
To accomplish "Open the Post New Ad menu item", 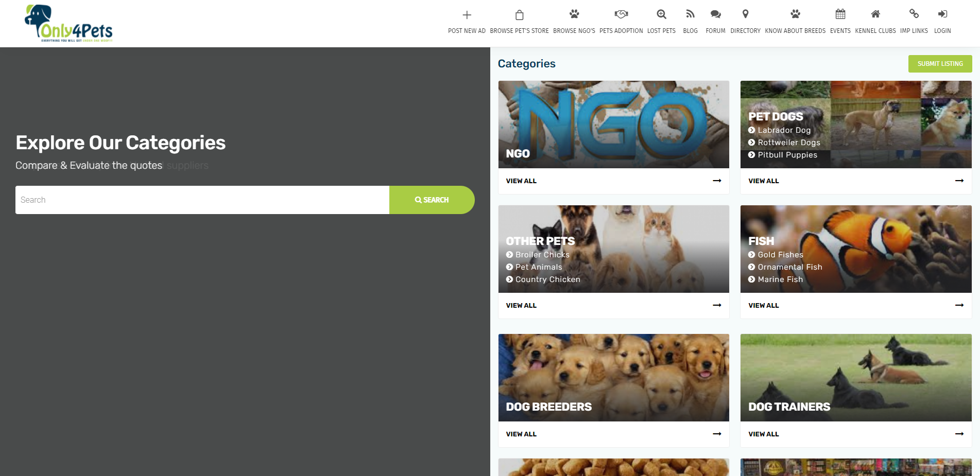I will (467, 31).
